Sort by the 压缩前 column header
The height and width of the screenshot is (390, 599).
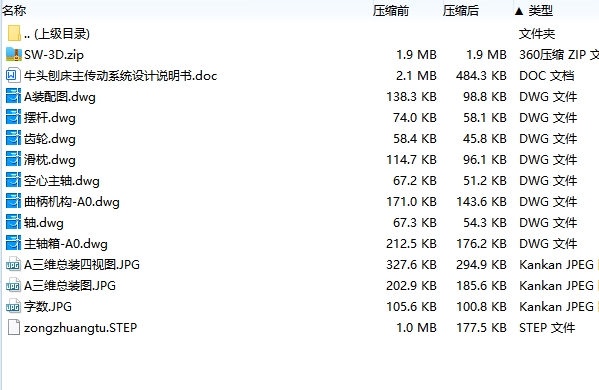(391, 11)
